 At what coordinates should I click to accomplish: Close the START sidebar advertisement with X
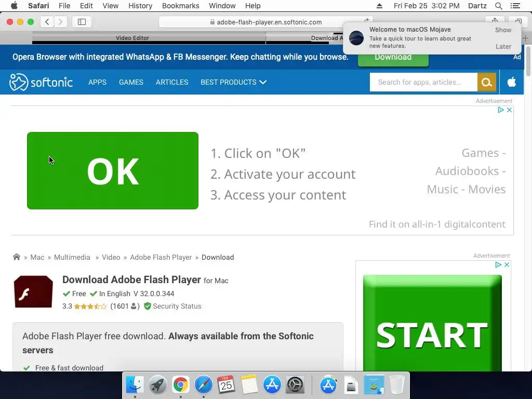507,264
